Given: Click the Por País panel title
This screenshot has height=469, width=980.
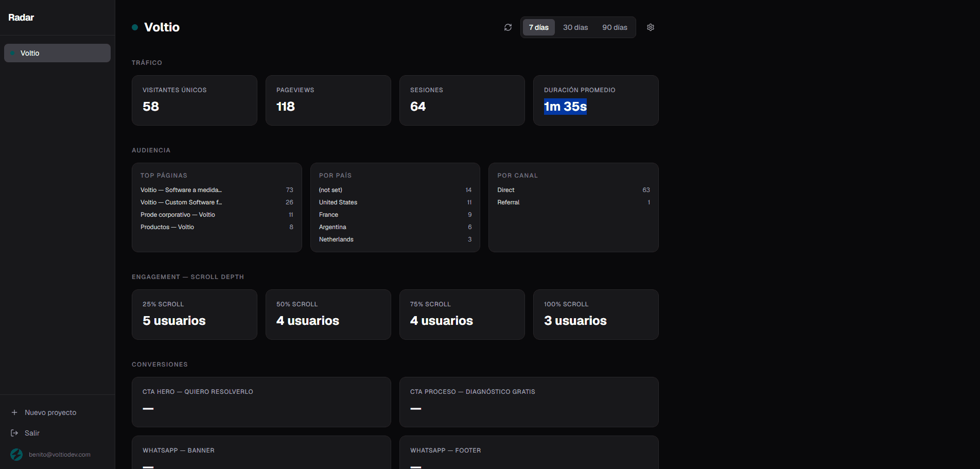Looking at the screenshot, I should click(335, 176).
